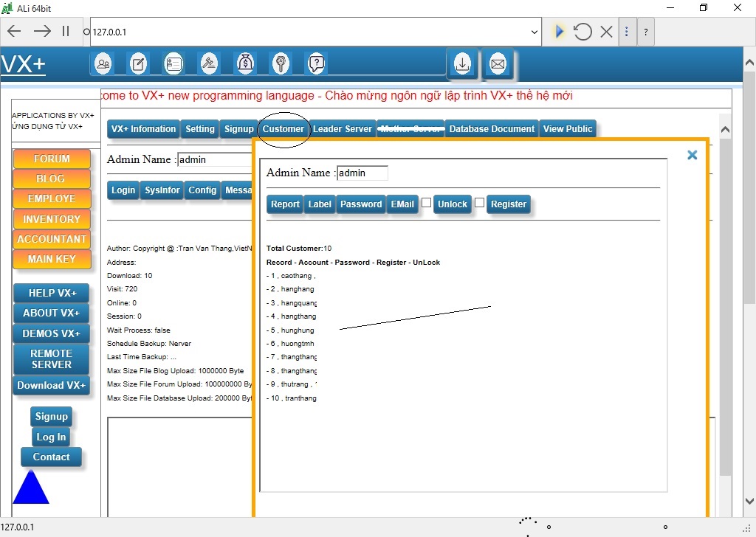Image resolution: width=756 pixels, height=537 pixels.
Task: Open the address bar dropdown arrow
Action: pos(534,31)
